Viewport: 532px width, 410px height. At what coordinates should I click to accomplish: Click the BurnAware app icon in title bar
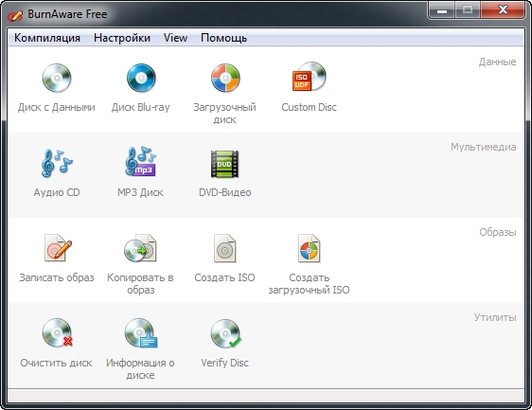[15, 15]
